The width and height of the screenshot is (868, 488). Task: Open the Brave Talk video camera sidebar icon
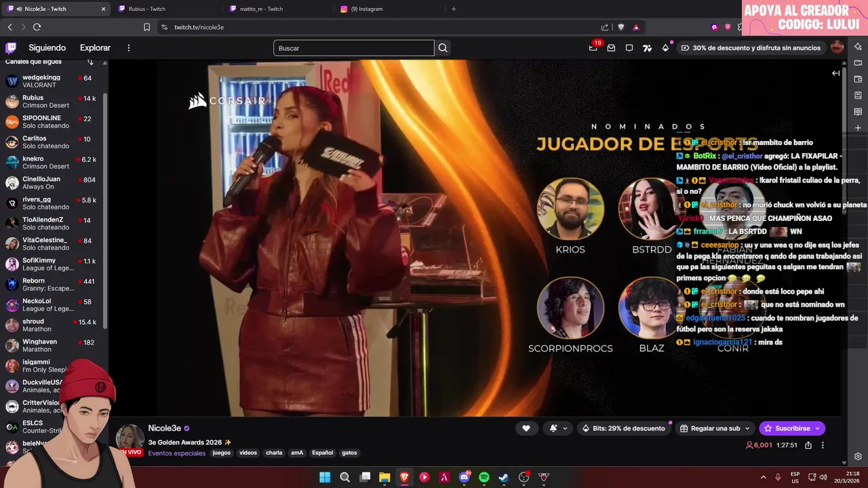(x=858, y=63)
